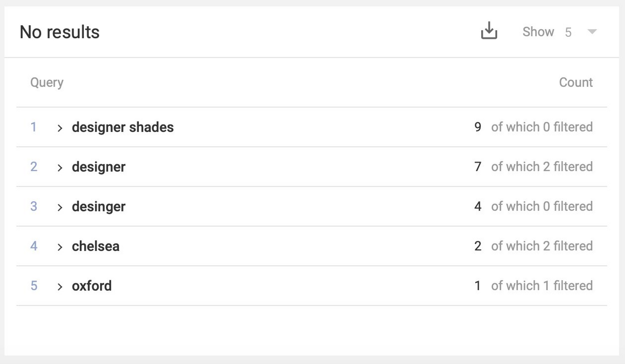Image resolution: width=625 pixels, height=364 pixels.
Task: Expand the 'oxford' query chevron
Action: 60,287
